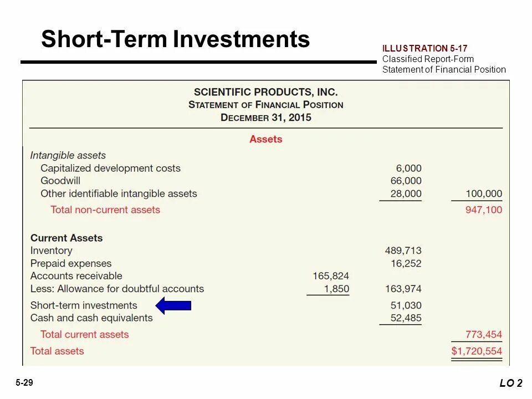532x399 pixels.
Task: Click the ILLUSTRATION 5-17 caption heading
Action: [x=425, y=48]
